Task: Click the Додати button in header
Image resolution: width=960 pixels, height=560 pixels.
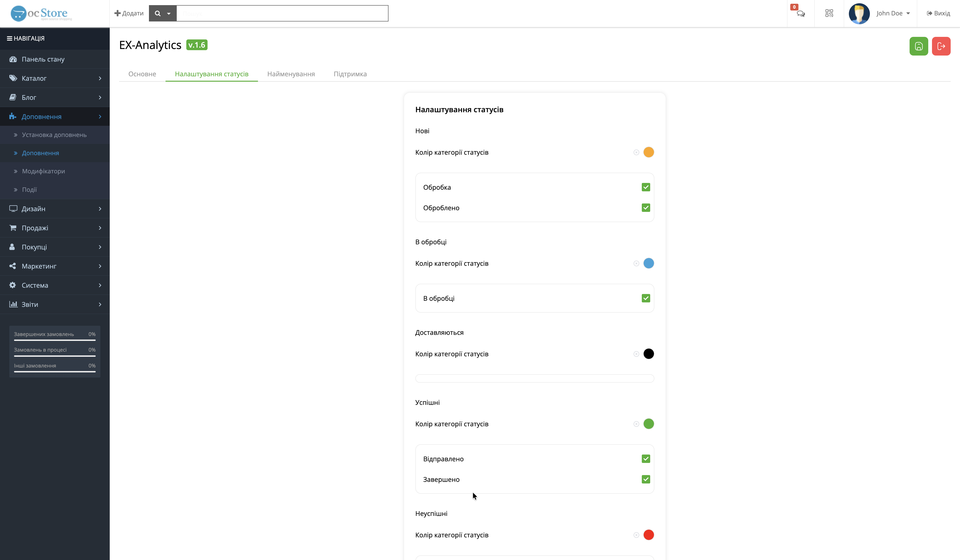Action: click(x=129, y=13)
